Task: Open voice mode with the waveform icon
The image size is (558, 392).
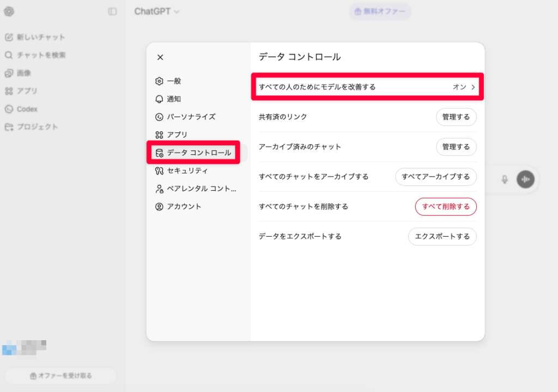Action: tap(525, 179)
